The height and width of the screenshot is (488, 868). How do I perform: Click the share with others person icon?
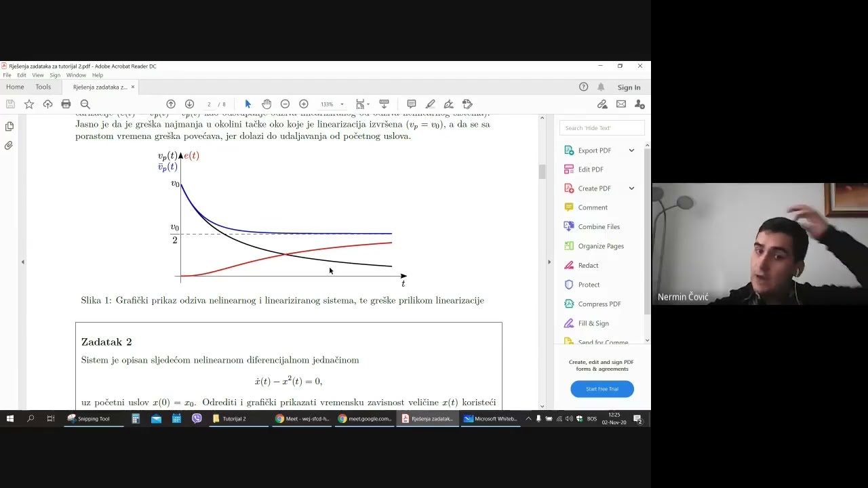(639, 104)
